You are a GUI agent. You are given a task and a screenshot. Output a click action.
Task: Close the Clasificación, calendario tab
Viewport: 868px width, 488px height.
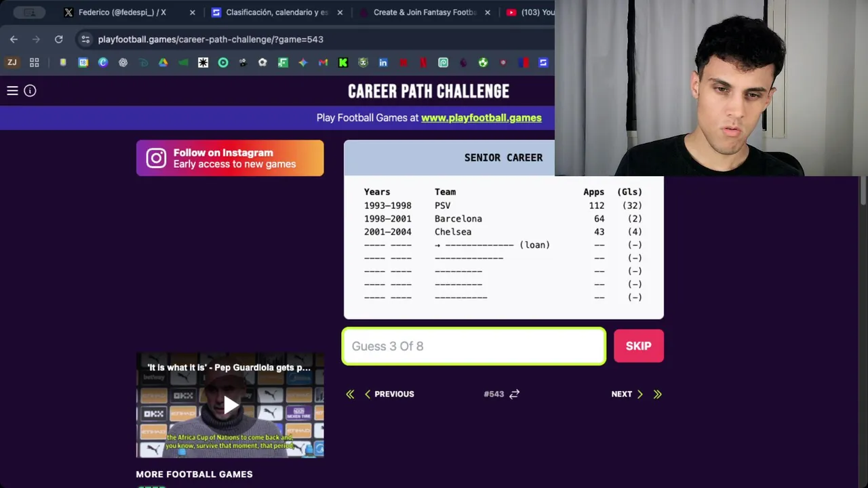click(340, 12)
